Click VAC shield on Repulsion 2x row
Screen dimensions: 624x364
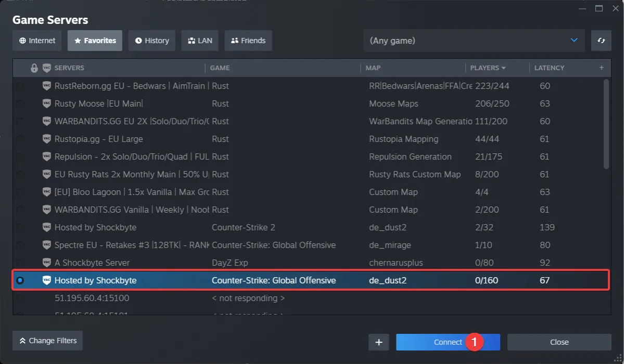click(46, 157)
